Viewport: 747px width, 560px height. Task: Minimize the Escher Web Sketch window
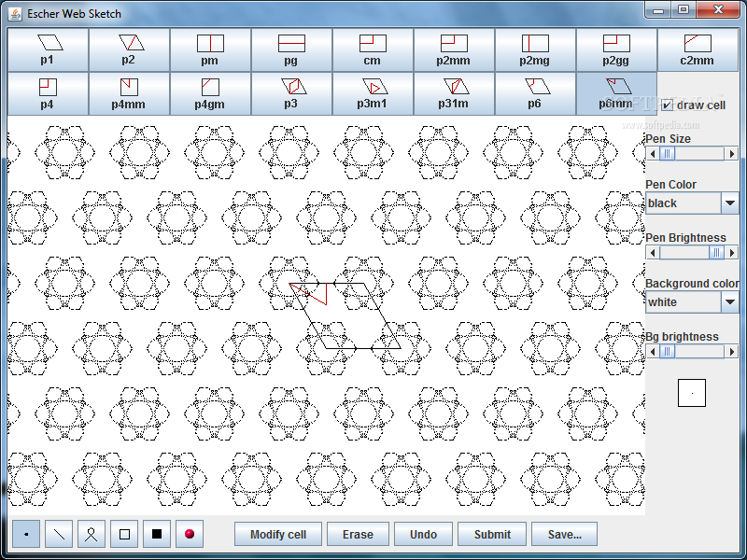(659, 10)
